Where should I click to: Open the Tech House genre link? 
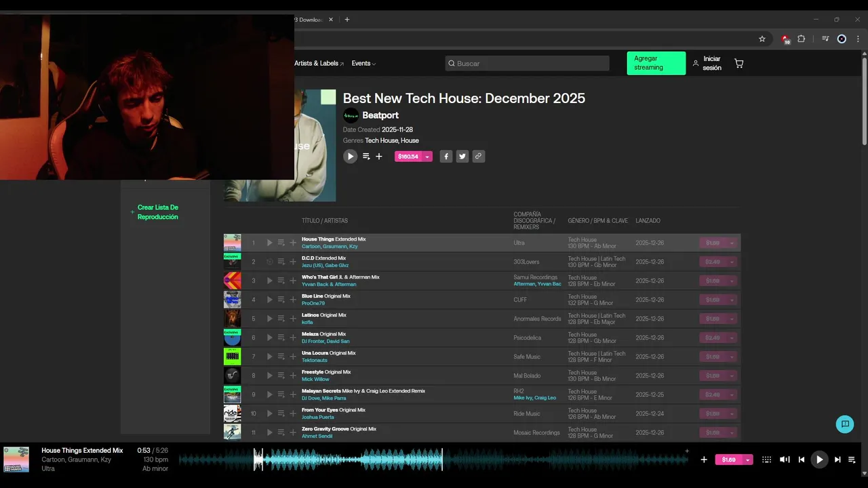click(x=381, y=141)
